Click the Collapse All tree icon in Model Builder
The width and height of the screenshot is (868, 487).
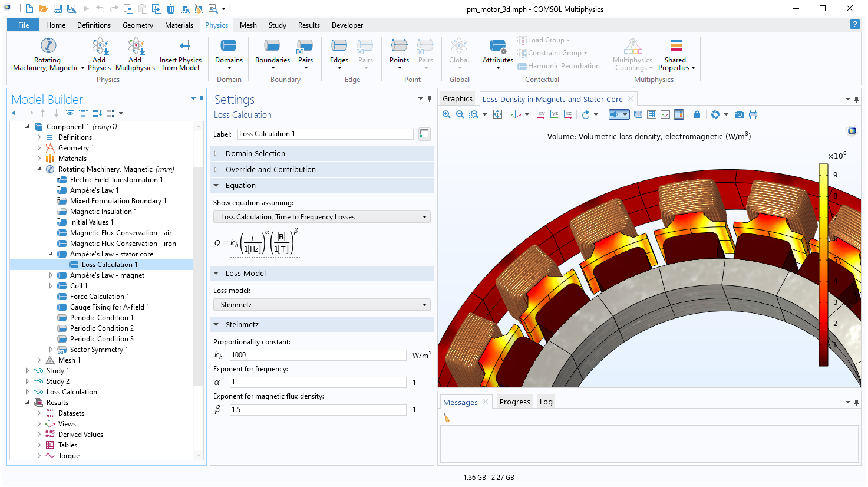click(x=83, y=113)
